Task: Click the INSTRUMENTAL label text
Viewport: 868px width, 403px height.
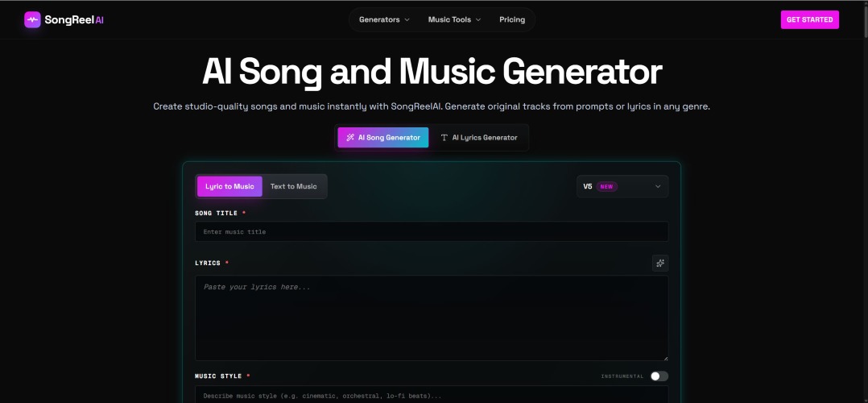Action: 622,376
